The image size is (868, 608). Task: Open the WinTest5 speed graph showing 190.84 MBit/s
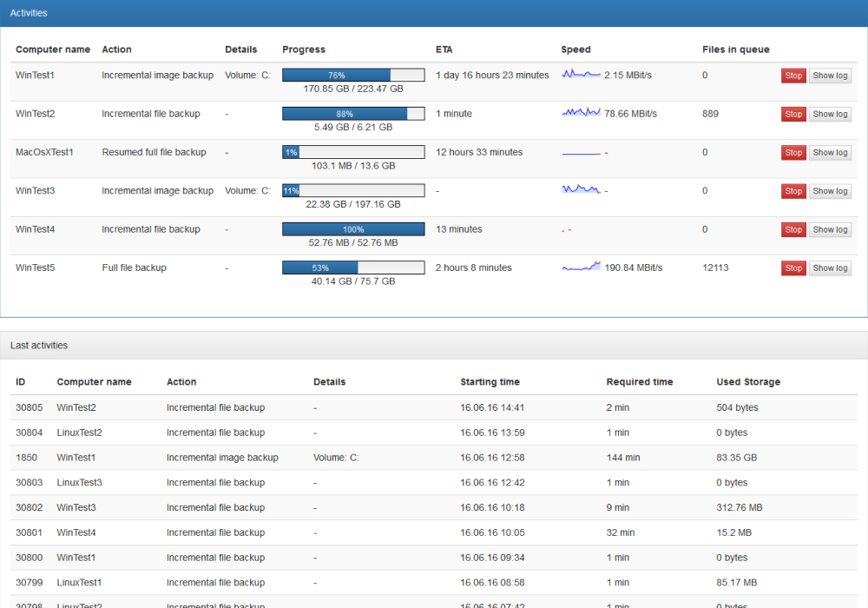tap(580, 267)
